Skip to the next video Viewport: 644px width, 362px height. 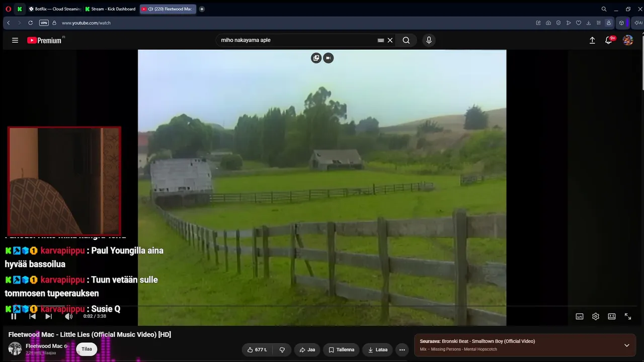(x=48, y=316)
